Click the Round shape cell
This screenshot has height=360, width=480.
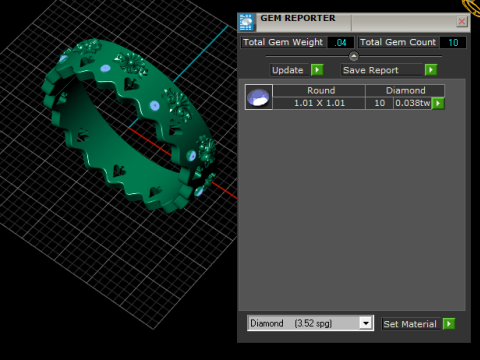click(319, 91)
